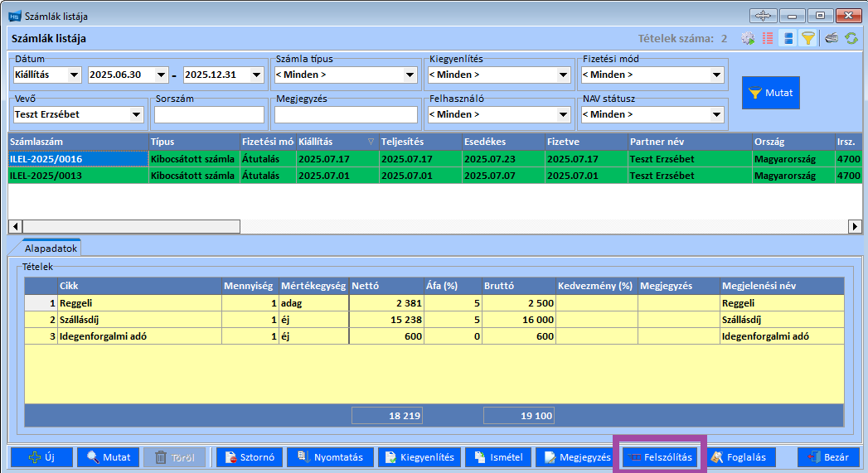Click the Bruttó column header
This screenshot has height=473, width=868.
tap(519, 286)
